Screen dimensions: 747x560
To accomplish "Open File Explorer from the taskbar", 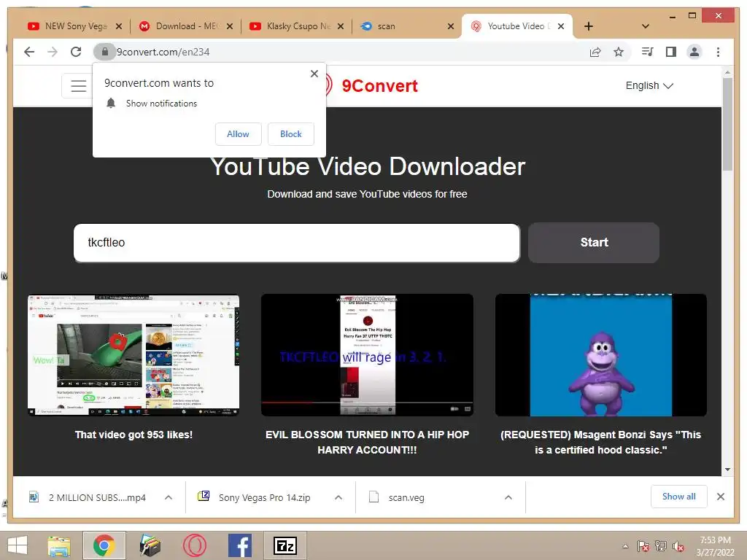I will pyautogui.click(x=59, y=545).
